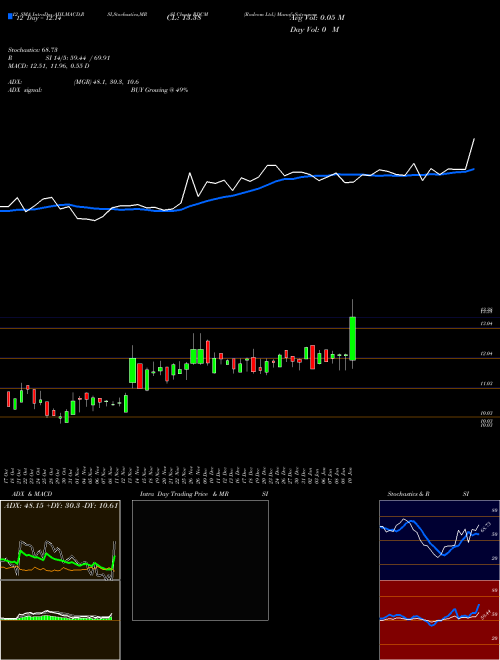Click the '11.03' price axis label
500x660 pixels.
487,383
